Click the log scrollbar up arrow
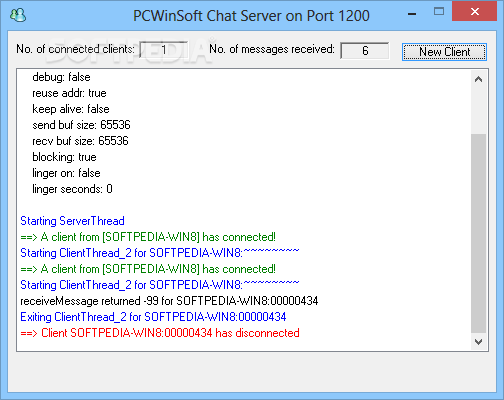This screenshot has height=400, width=504. pos(479,79)
